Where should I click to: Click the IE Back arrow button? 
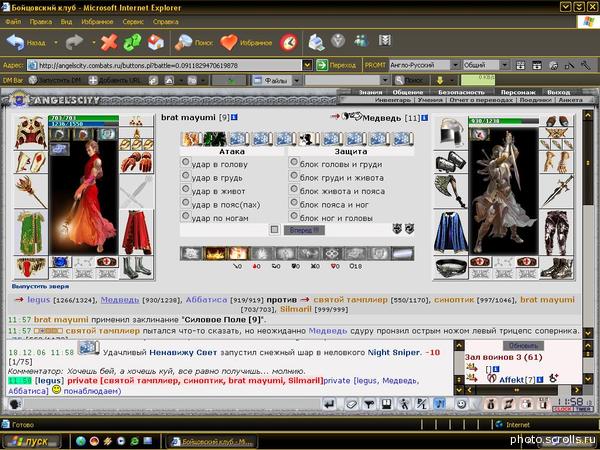[x=15, y=42]
